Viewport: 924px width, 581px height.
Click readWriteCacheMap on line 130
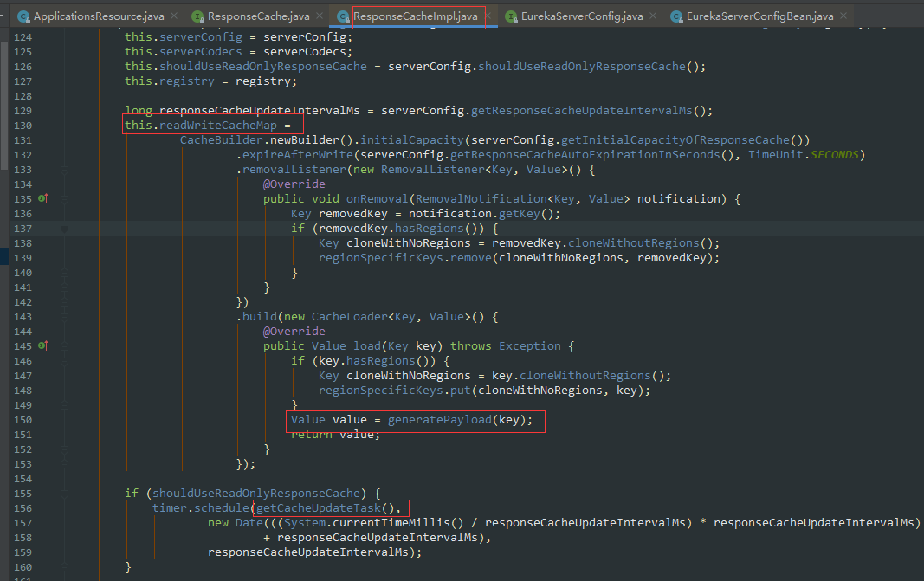218,125
